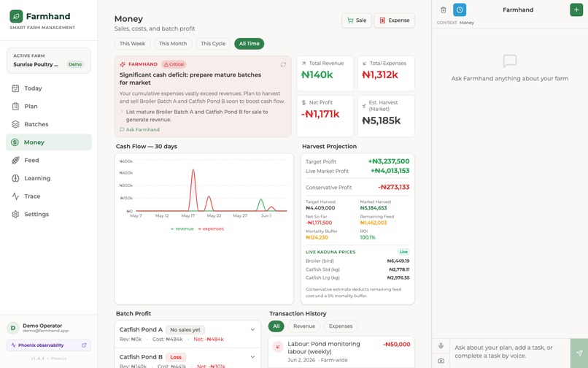Filter transactions by Expenses
This screenshot has height=368, width=588.
(x=341, y=326)
